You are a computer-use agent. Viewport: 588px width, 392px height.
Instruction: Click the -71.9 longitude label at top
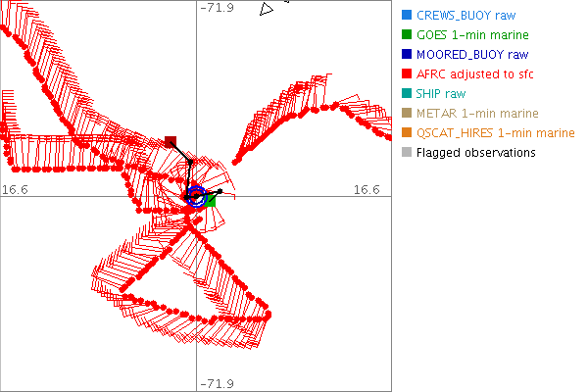[217, 8]
